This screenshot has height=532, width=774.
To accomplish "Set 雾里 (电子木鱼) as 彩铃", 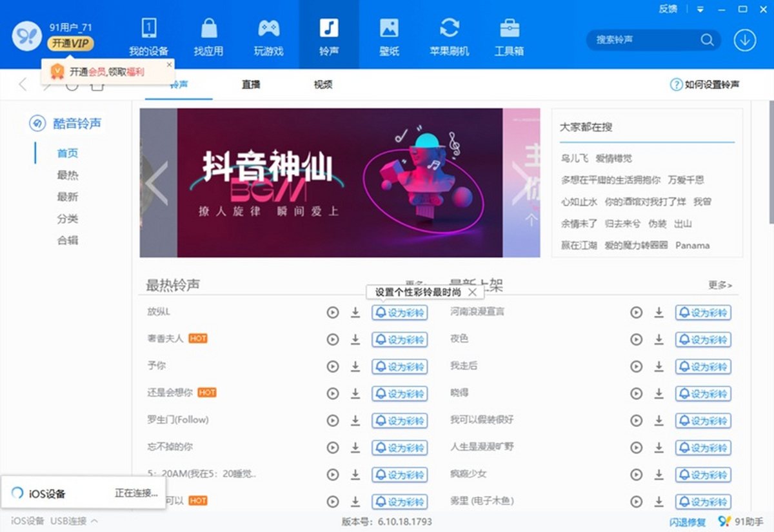I will click(703, 502).
